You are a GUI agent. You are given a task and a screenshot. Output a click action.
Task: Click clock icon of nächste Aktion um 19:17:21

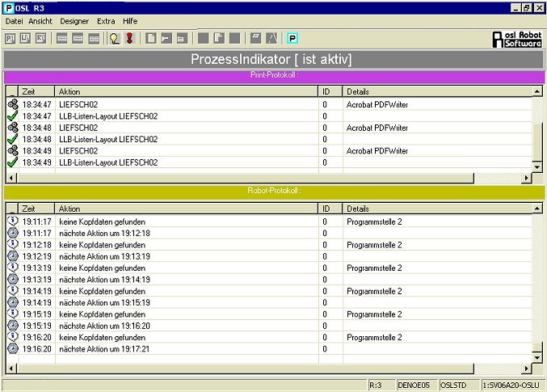click(13, 348)
